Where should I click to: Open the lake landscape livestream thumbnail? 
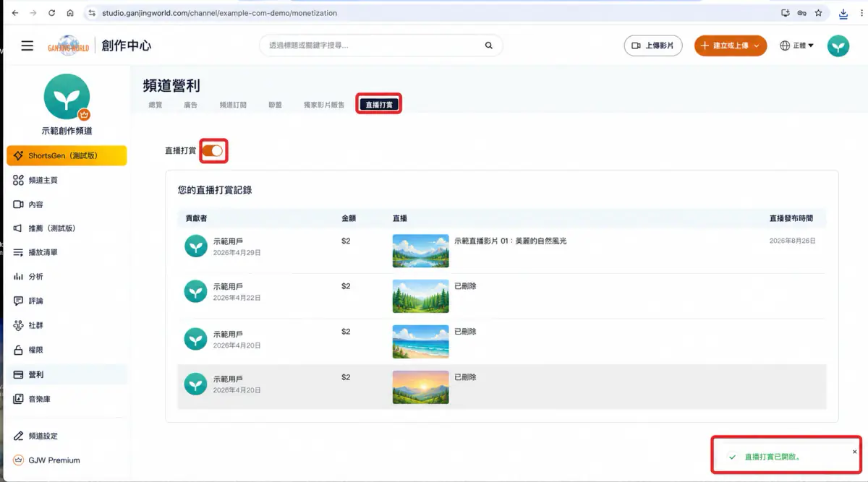(420, 251)
